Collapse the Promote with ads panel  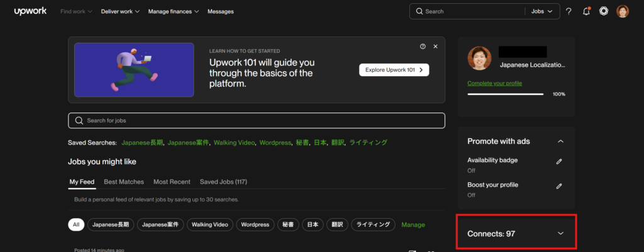pos(560,141)
